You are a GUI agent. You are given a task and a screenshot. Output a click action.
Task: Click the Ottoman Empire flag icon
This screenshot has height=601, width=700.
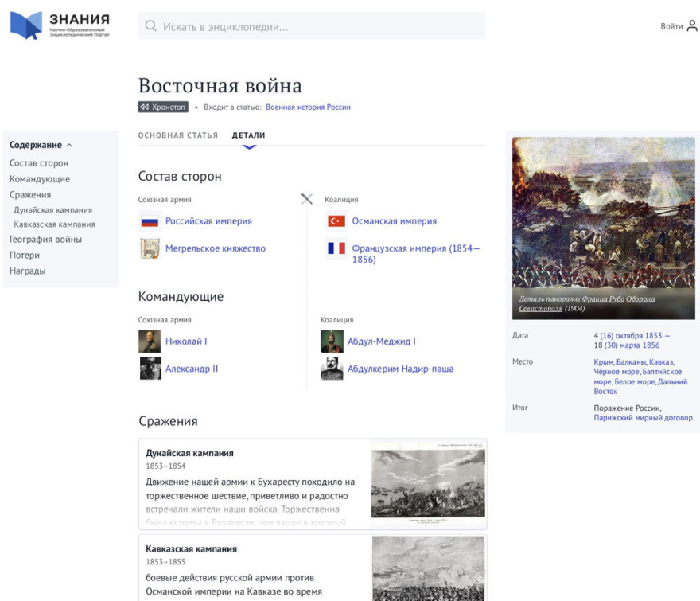(x=336, y=221)
